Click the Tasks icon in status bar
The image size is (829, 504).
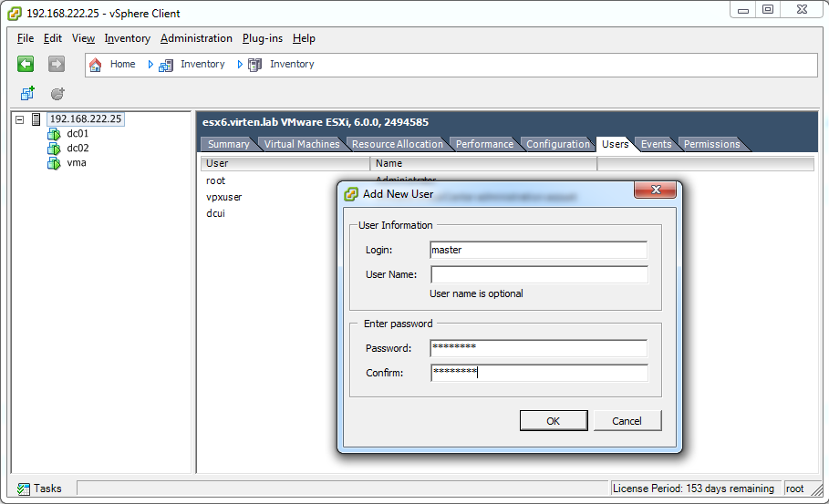pyautogui.click(x=24, y=489)
